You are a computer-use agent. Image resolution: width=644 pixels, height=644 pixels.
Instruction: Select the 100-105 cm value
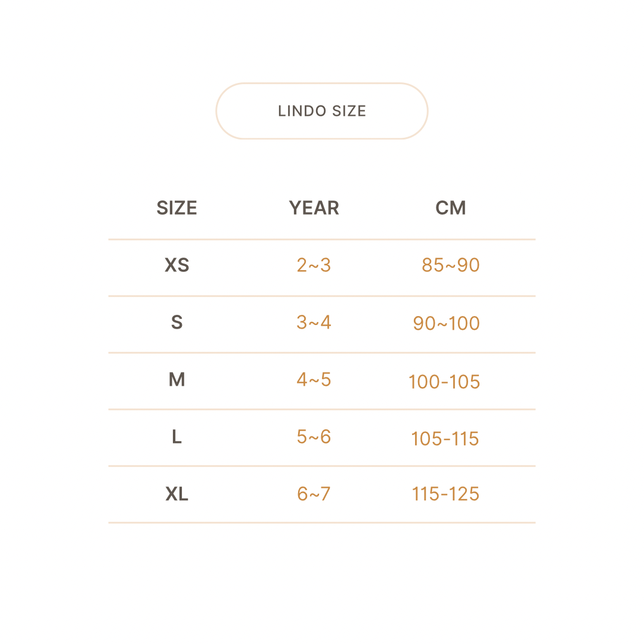click(444, 382)
